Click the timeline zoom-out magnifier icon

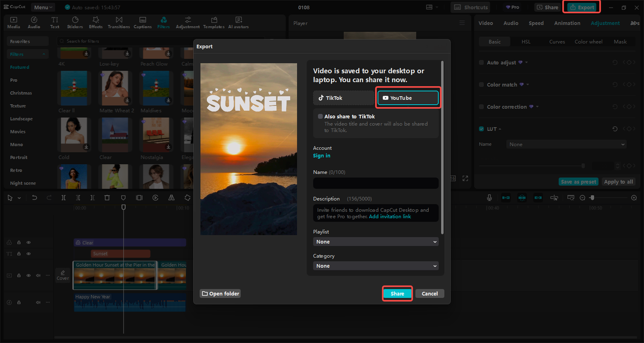coord(583,198)
